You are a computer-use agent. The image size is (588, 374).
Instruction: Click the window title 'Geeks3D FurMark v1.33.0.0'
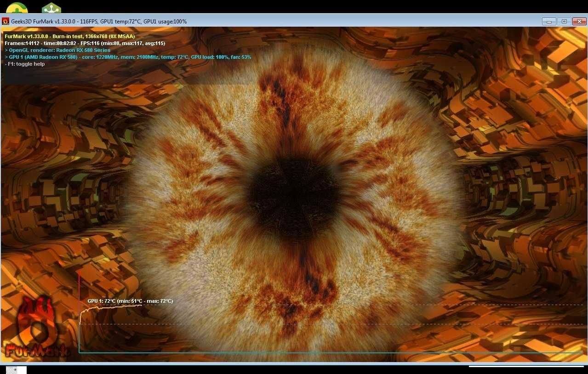99,22
